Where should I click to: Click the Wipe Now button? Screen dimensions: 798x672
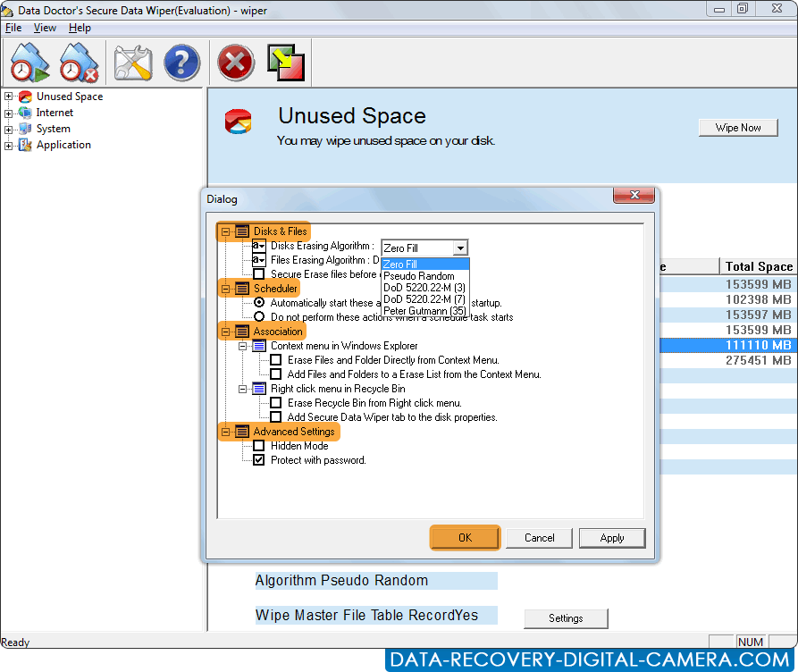[738, 128]
